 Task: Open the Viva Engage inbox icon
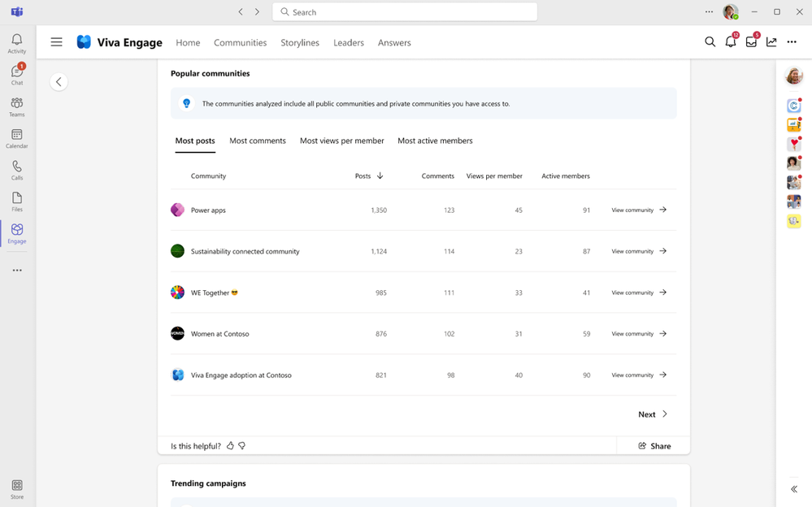[751, 41]
